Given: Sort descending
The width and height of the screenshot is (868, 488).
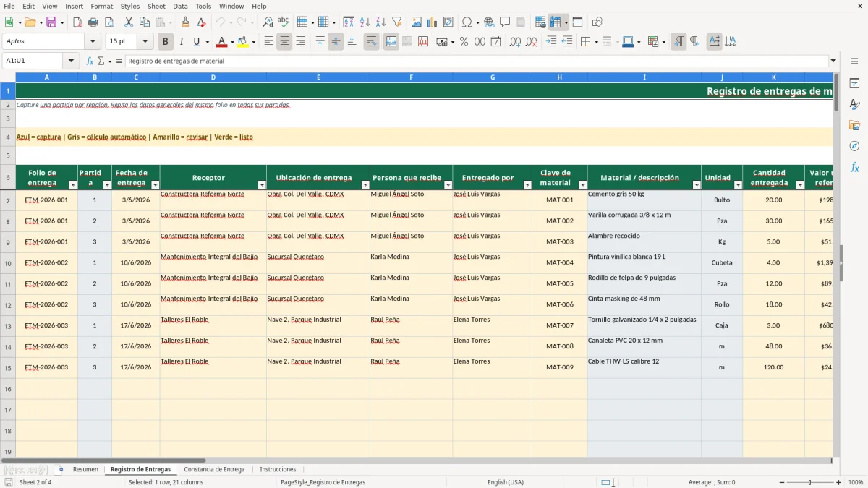Looking at the screenshot, I should click(x=380, y=22).
